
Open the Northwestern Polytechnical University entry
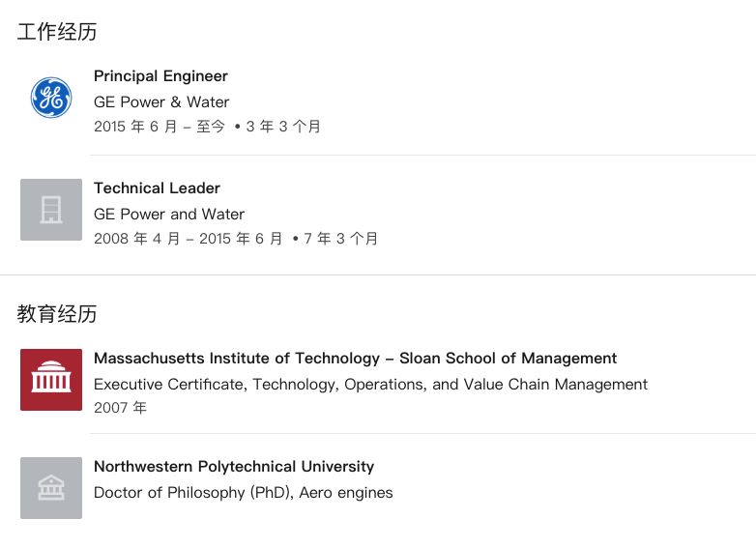point(233,467)
